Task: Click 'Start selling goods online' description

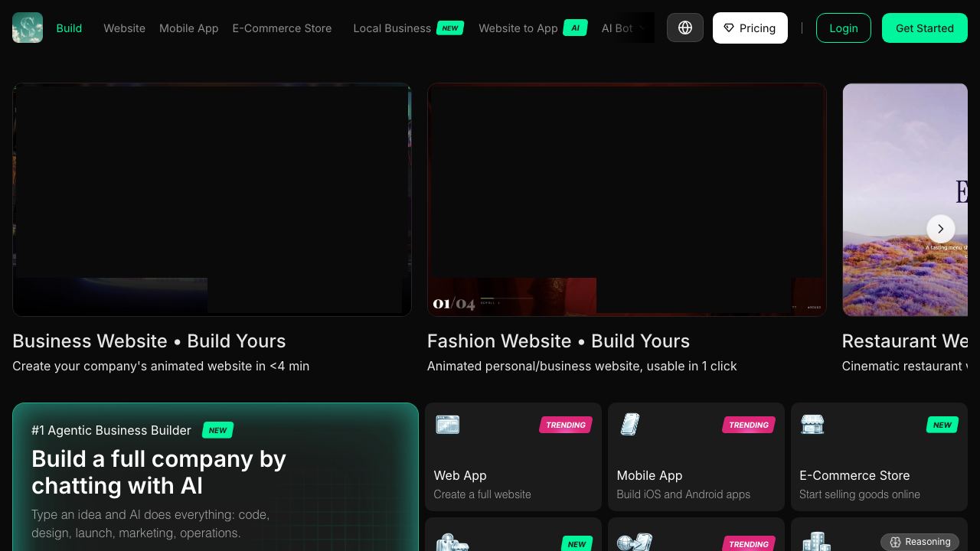Action: point(860,494)
